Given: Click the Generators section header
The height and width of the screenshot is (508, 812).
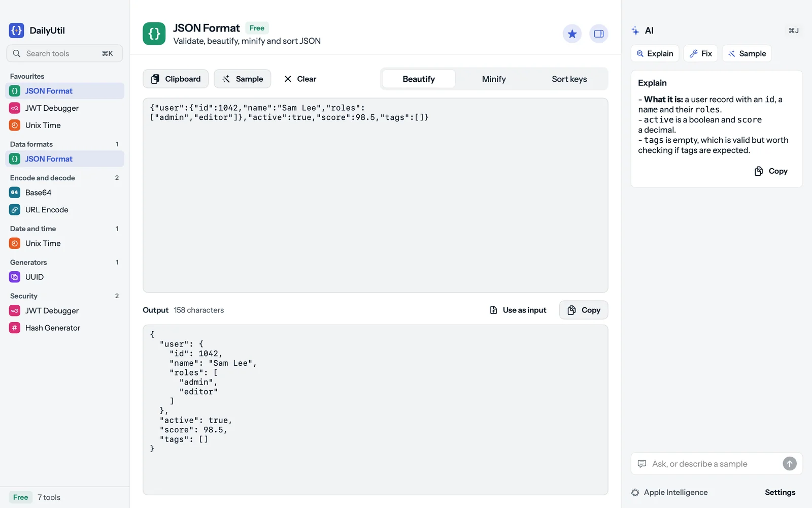Looking at the screenshot, I should 28,262.
